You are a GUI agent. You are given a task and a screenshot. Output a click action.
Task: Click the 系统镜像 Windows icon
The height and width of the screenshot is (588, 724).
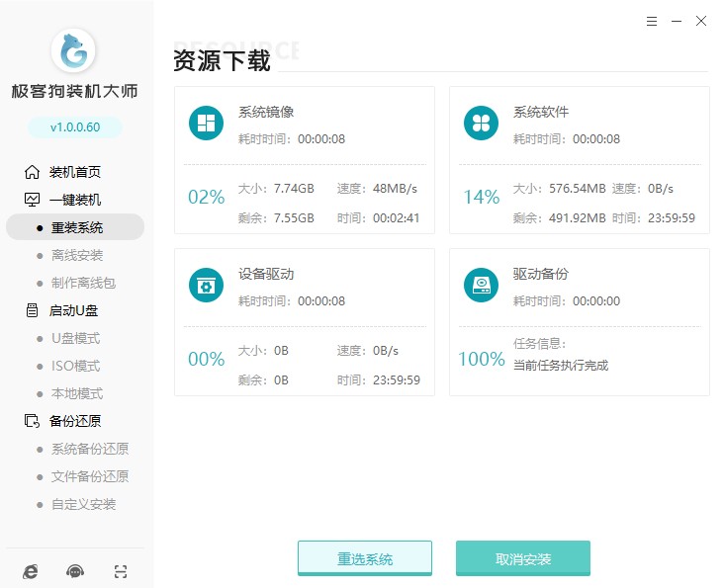tap(206, 123)
